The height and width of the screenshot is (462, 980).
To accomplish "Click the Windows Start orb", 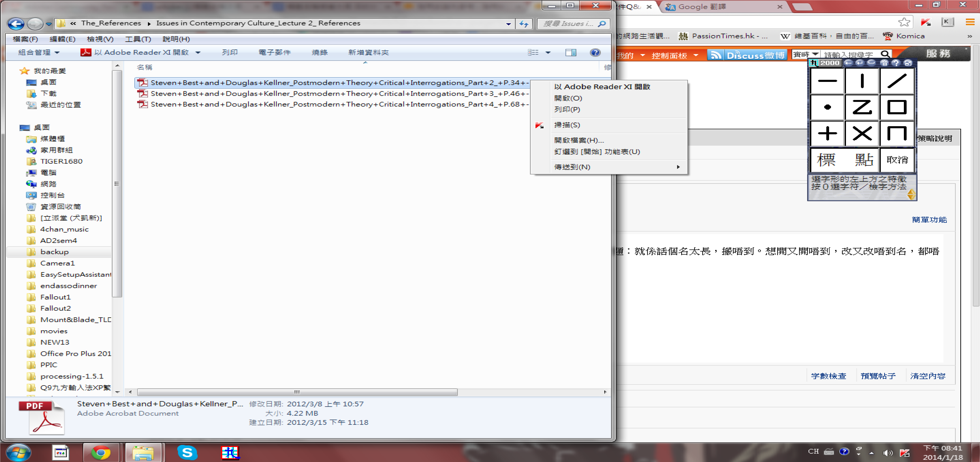I will [x=18, y=453].
